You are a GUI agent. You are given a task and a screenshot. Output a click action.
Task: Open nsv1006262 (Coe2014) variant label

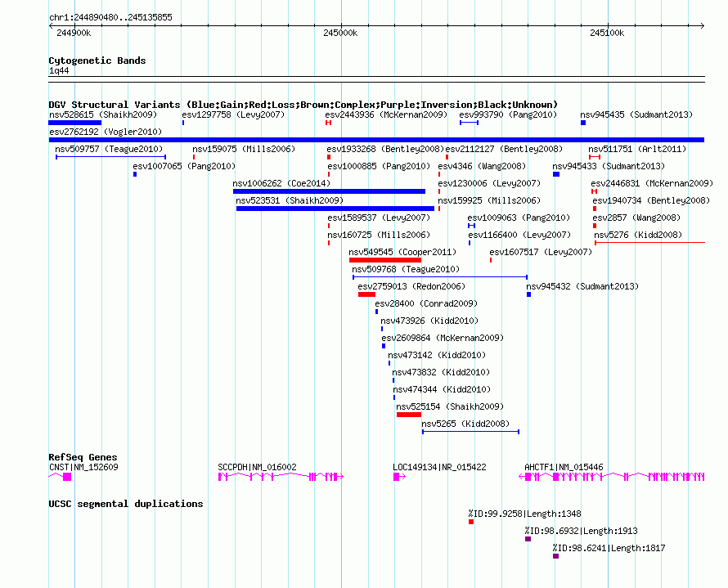coord(281,183)
